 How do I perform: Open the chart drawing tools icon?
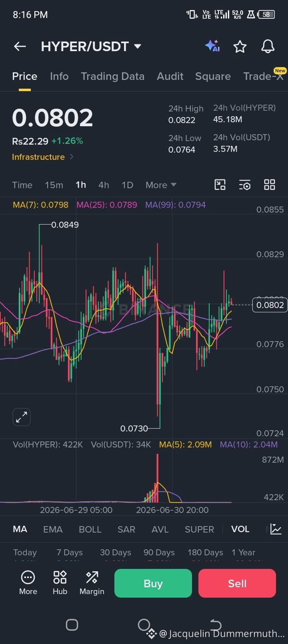tap(220, 185)
